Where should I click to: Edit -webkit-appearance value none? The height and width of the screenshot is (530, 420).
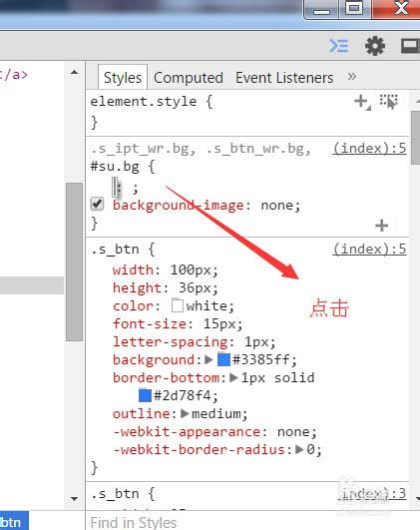[x=293, y=431]
